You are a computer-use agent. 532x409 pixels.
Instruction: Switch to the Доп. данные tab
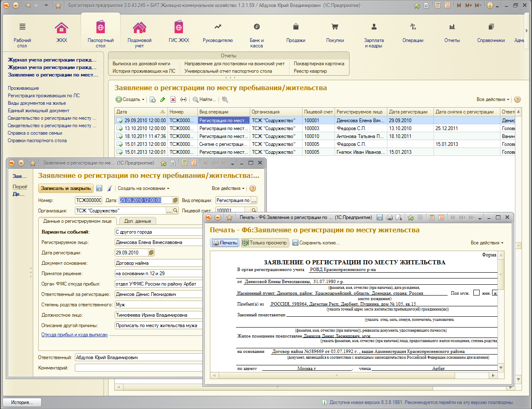pyautogui.click(x=138, y=221)
